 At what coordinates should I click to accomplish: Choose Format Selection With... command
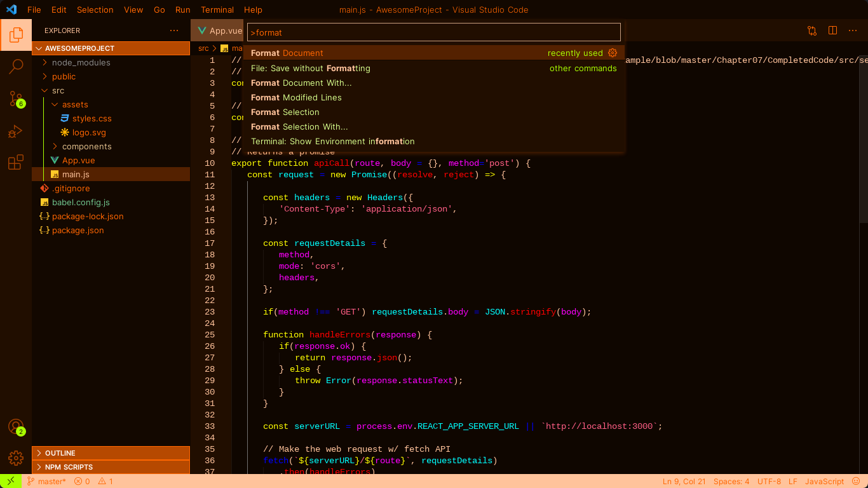click(x=434, y=126)
